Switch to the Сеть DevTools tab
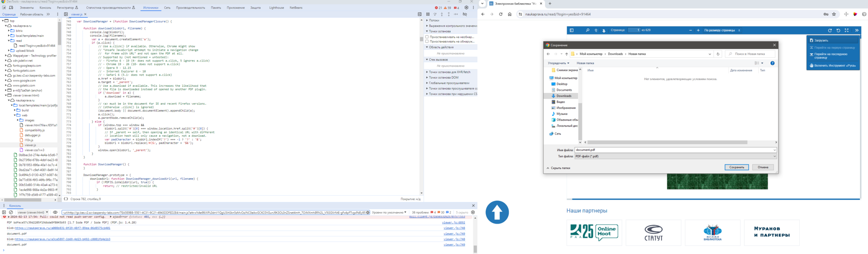This screenshot has width=868, height=254. coord(167,8)
